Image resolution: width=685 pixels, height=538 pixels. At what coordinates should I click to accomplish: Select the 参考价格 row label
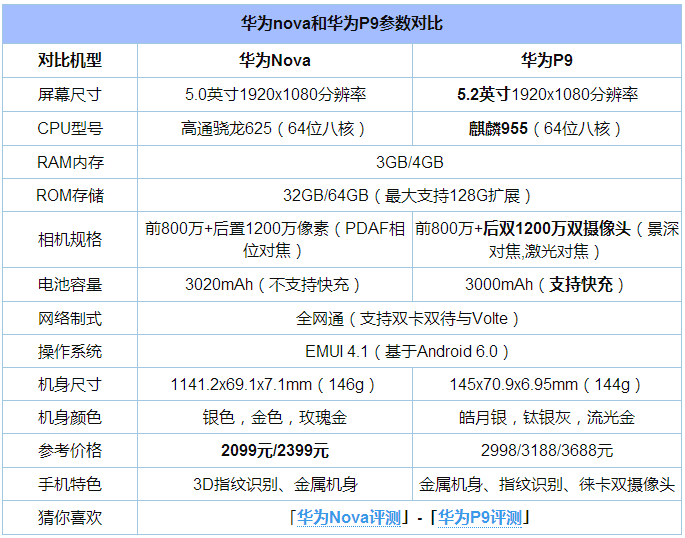[x=70, y=451]
